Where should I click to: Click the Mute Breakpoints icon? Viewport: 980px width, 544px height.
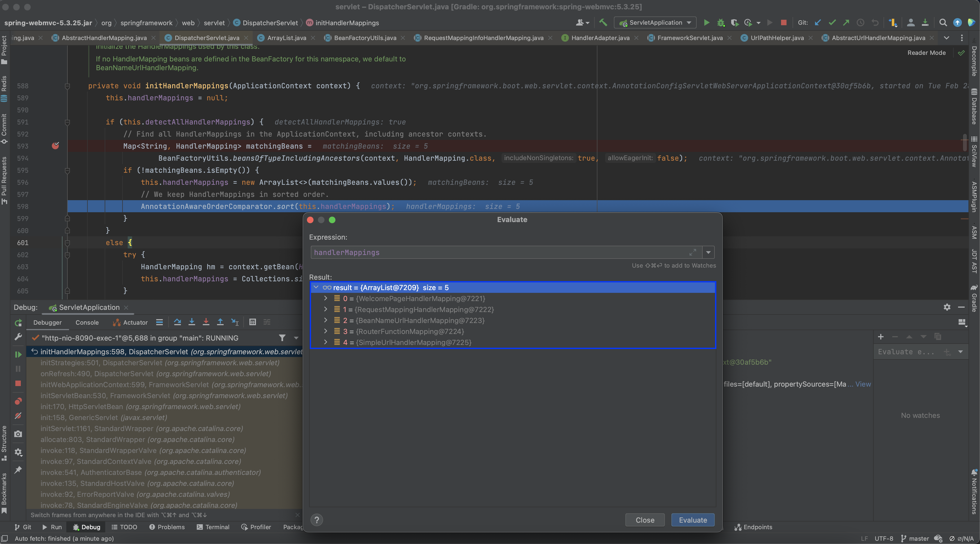(18, 416)
